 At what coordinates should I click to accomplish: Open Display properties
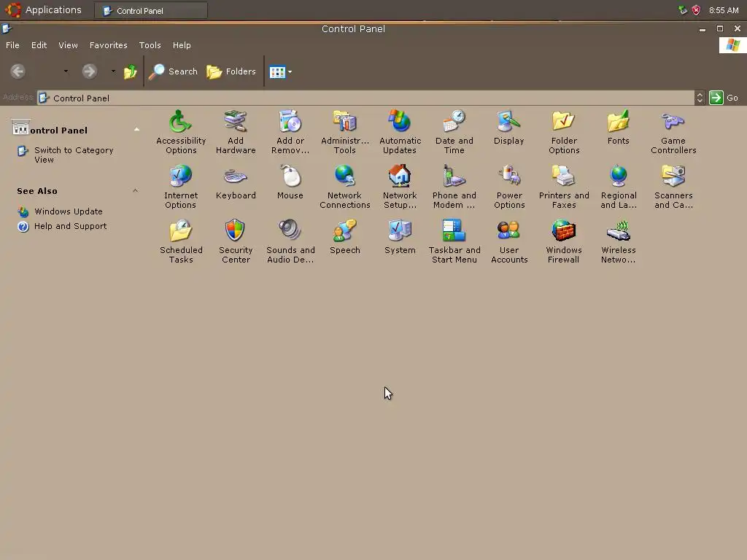[508, 128]
